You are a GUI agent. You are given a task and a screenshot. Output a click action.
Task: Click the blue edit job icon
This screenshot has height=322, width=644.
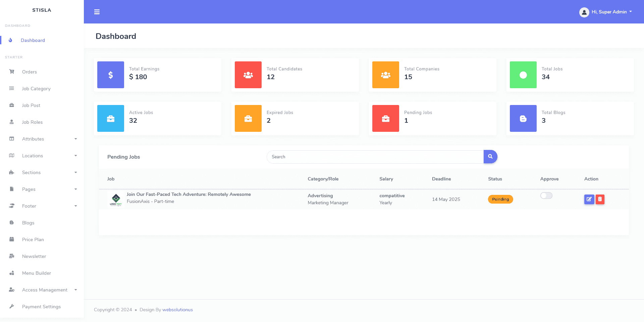coord(589,199)
